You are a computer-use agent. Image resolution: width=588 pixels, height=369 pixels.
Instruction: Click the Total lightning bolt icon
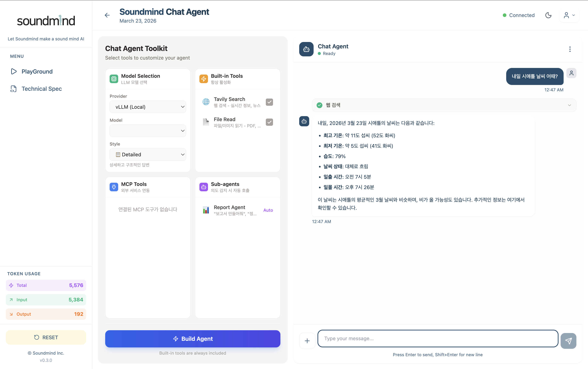click(11, 285)
